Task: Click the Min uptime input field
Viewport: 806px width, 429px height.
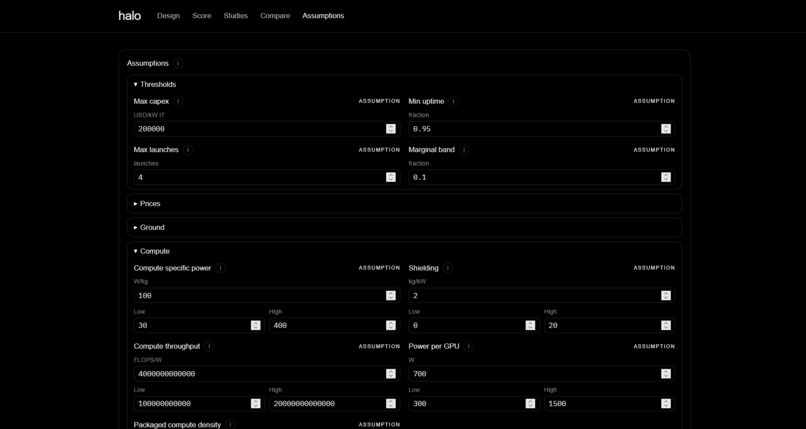Action: tap(542, 129)
